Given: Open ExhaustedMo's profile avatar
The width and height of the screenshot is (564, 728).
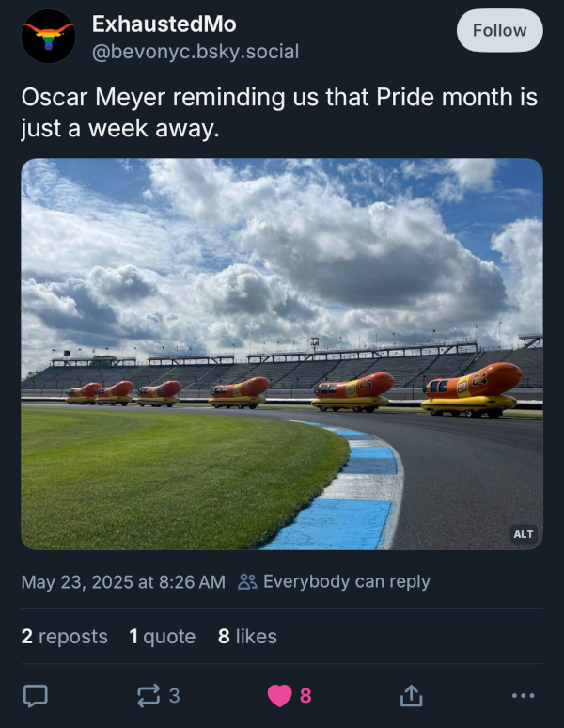Looking at the screenshot, I should click(x=49, y=37).
